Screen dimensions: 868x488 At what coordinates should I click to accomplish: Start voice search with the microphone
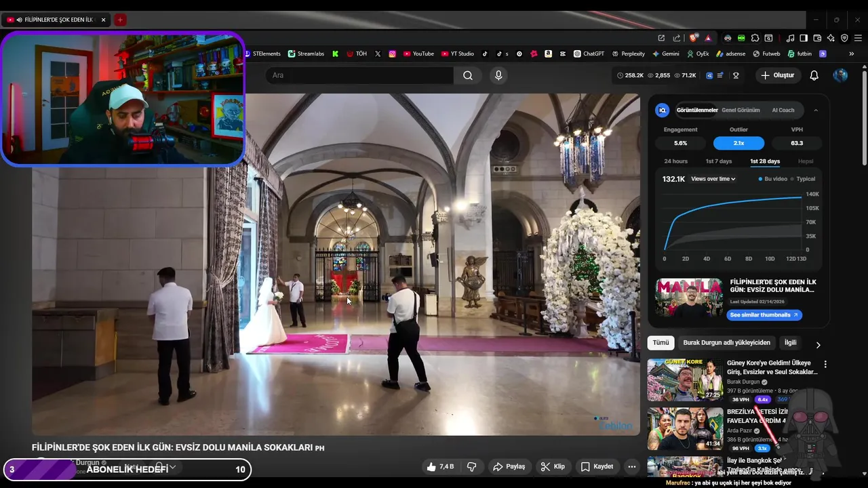498,75
